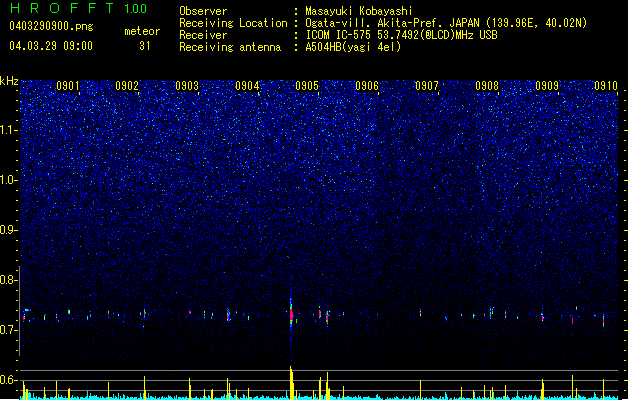Click the 0906 time marker
Screen dimensions: 629x400
367,86
